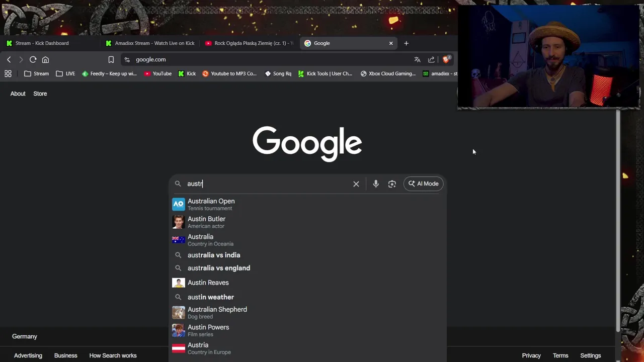644x362 pixels.
Task: Close the Google tab
Action: click(x=391, y=43)
